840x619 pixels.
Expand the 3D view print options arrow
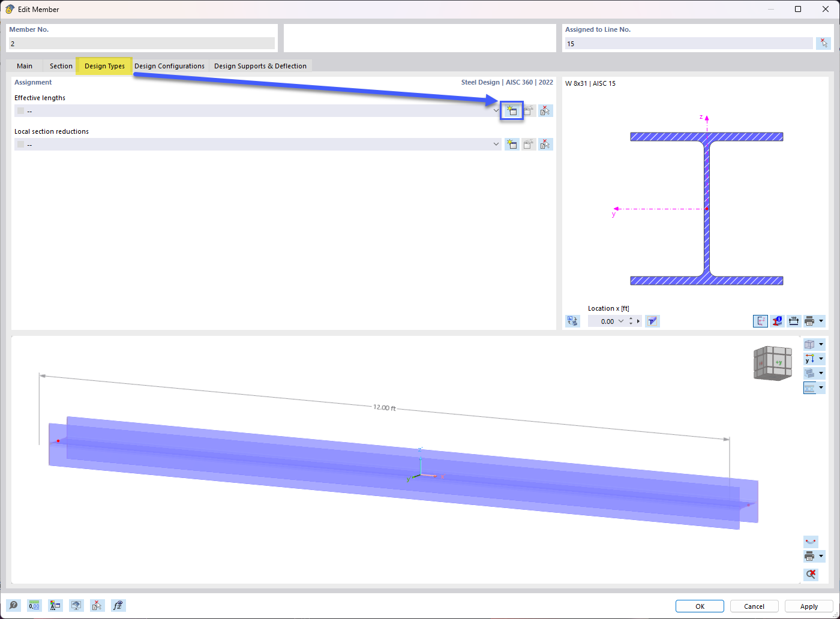pyautogui.click(x=821, y=556)
